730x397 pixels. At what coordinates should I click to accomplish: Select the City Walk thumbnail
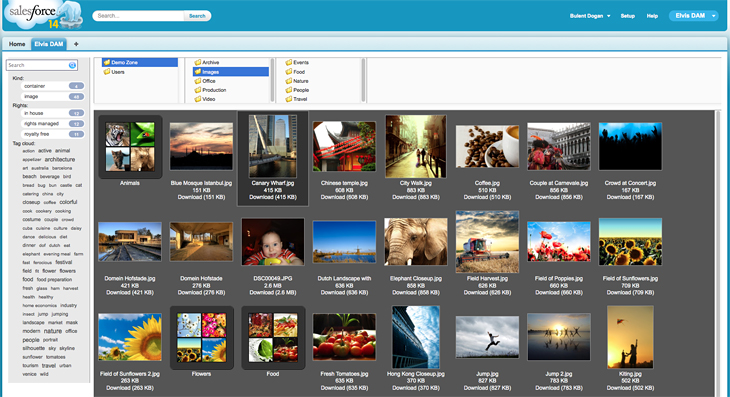(x=416, y=147)
